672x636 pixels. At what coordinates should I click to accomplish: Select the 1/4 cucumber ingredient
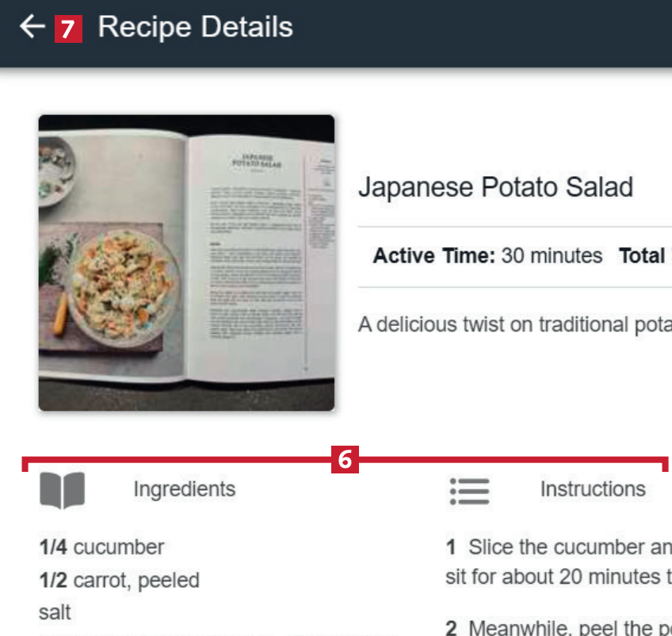pyautogui.click(x=101, y=547)
